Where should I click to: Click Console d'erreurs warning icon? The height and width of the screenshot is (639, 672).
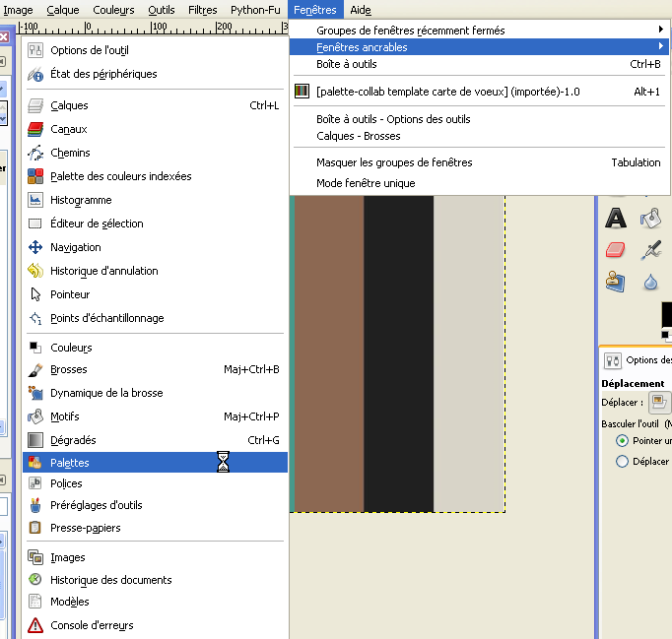[35, 625]
